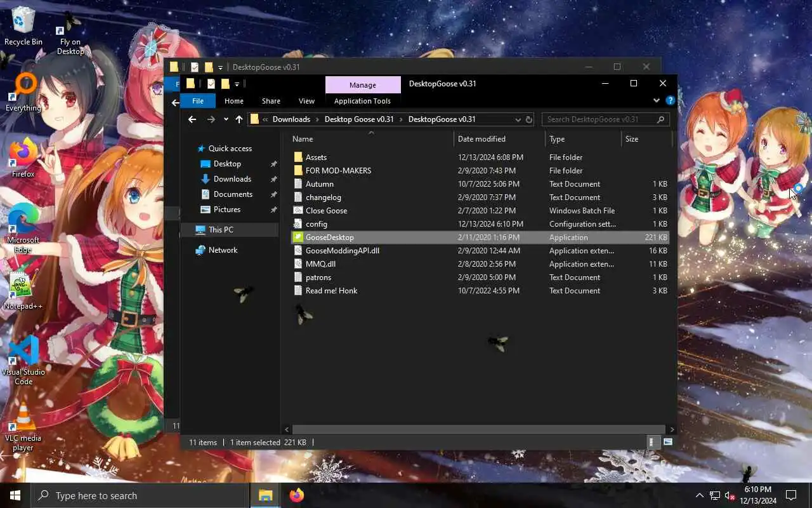Viewport: 812px width, 508px height.
Task: Open the Recycle Bin desktop icon
Action: tap(23, 26)
